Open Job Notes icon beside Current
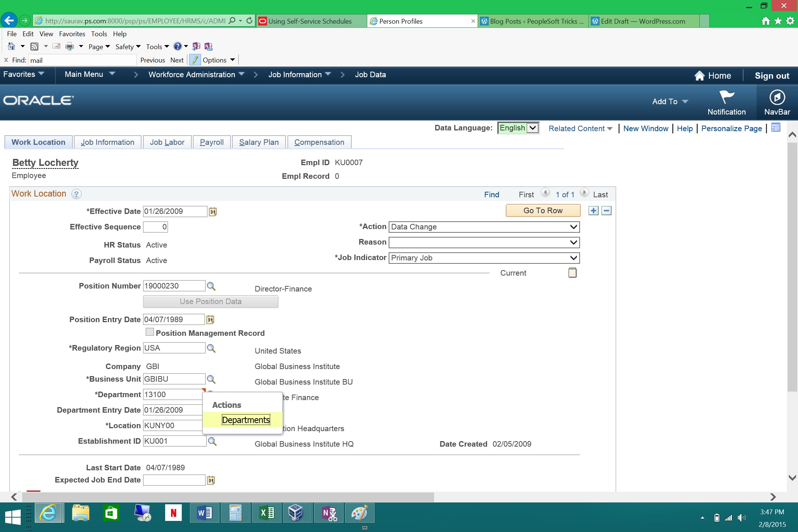Screen dimensions: 798x532 (x=572, y=273)
